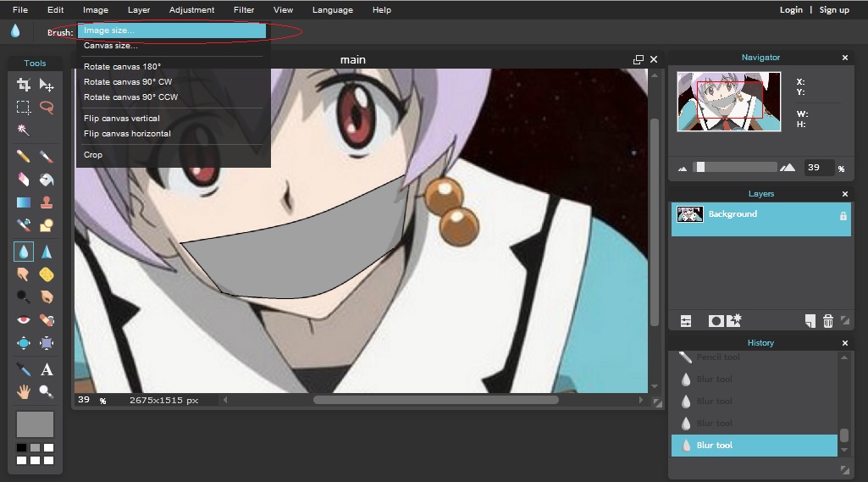Image resolution: width=868 pixels, height=482 pixels.
Task: Delete layer with the trash icon
Action: click(x=828, y=321)
